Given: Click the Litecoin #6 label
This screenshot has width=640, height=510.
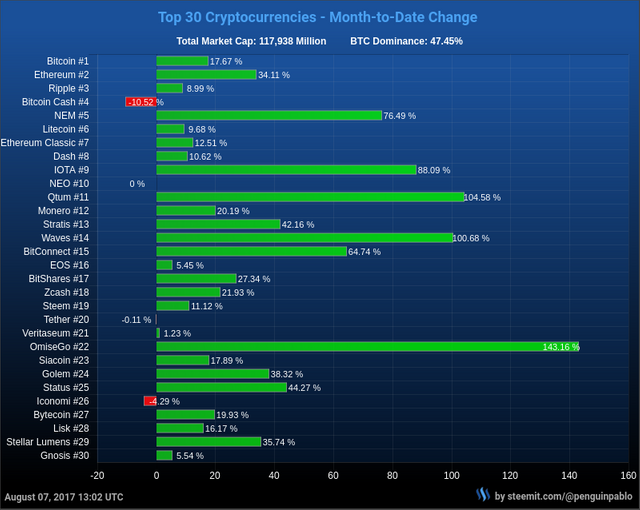Looking at the screenshot, I should [x=66, y=129].
